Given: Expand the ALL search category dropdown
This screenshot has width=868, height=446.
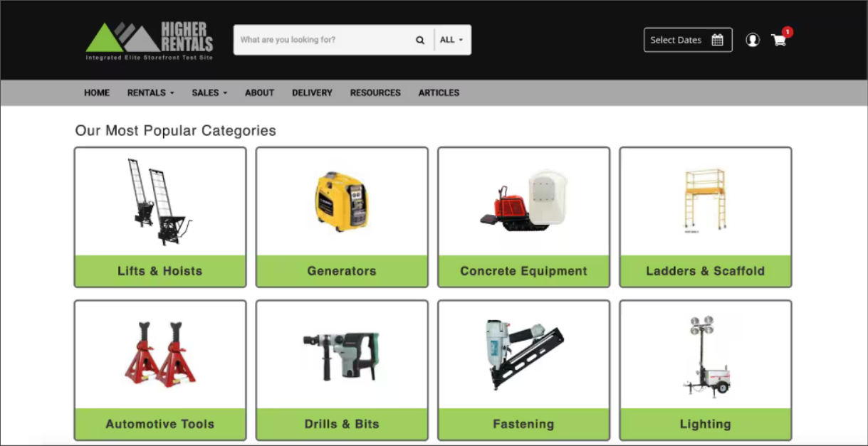Looking at the screenshot, I should [x=451, y=41].
